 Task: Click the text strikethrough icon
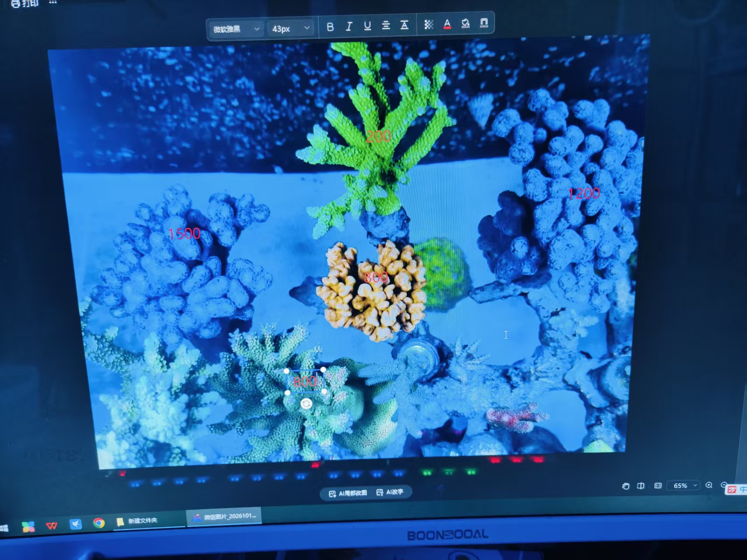(x=404, y=25)
